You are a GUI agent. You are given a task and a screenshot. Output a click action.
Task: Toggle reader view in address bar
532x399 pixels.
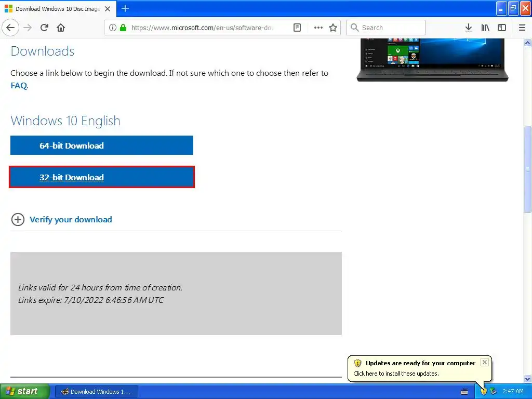(x=297, y=28)
